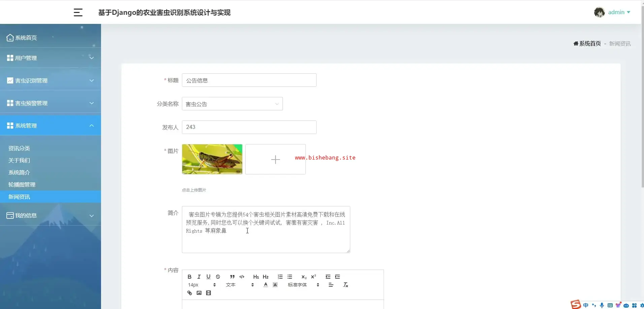Increase indent in the editor
The height and width of the screenshot is (309, 644).
[337, 277]
